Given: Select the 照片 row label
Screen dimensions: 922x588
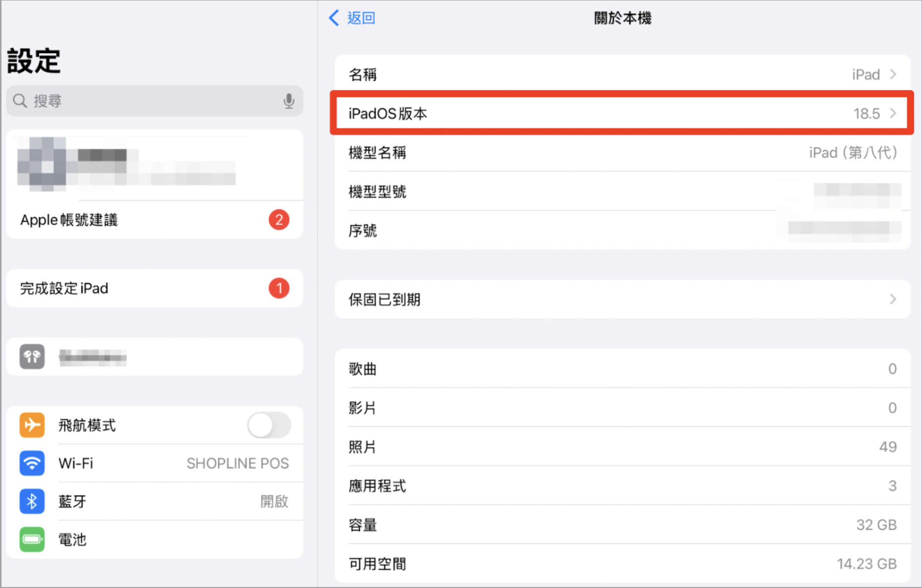Looking at the screenshot, I should pos(362,447).
